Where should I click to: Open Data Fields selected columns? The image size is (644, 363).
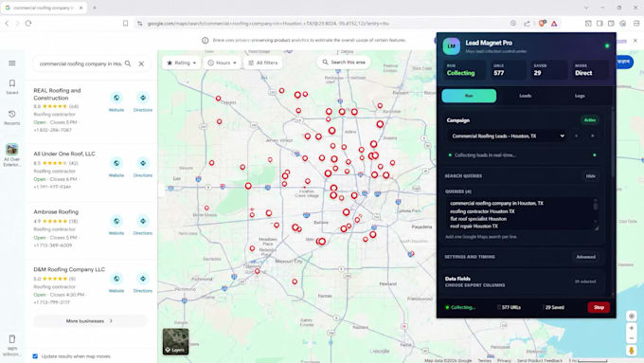[x=585, y=281]
